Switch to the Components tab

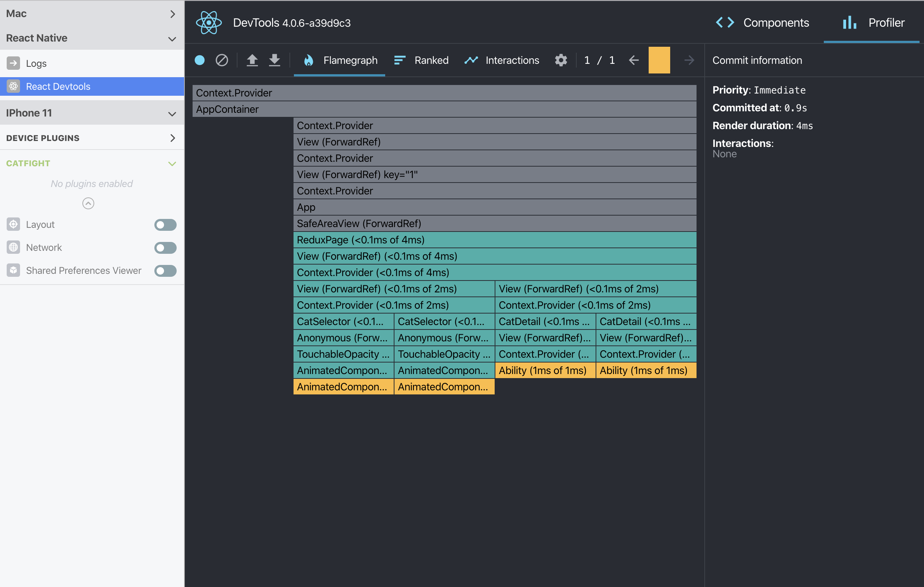coord(763,23)
